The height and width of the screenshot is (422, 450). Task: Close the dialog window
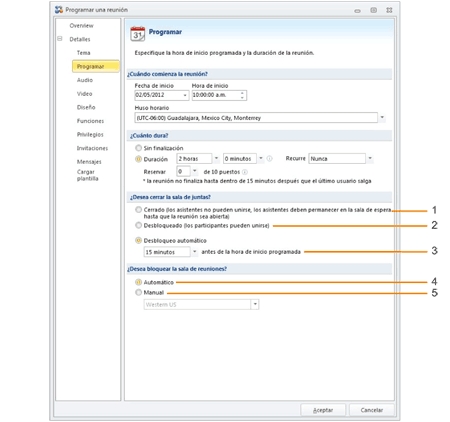pos(389,10)
